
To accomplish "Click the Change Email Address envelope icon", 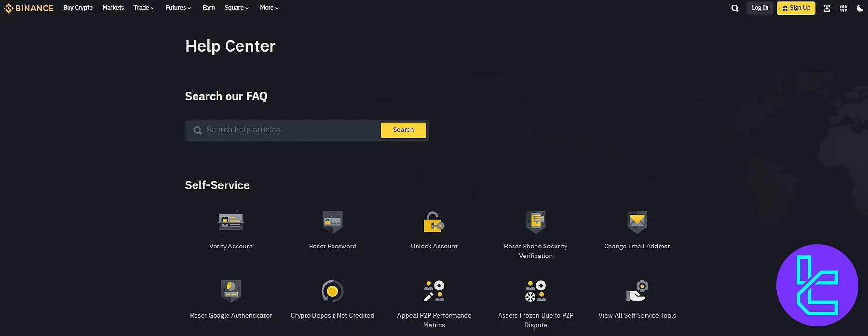I will (637, 222).
